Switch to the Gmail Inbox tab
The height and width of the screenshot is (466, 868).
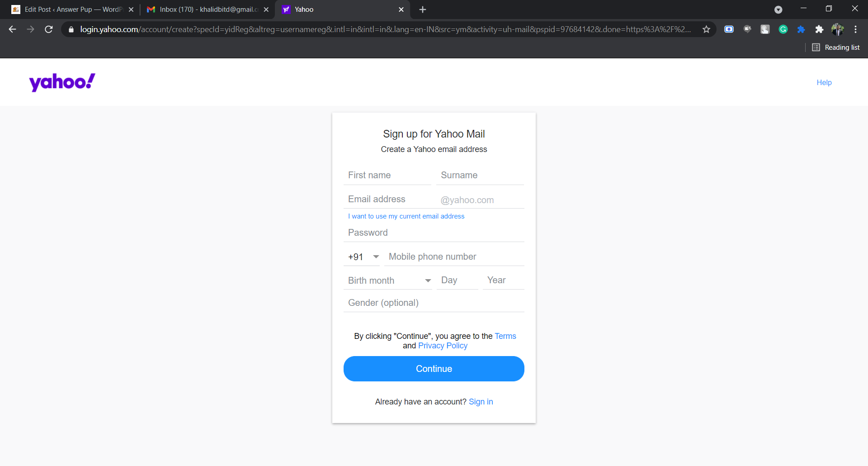204,9
